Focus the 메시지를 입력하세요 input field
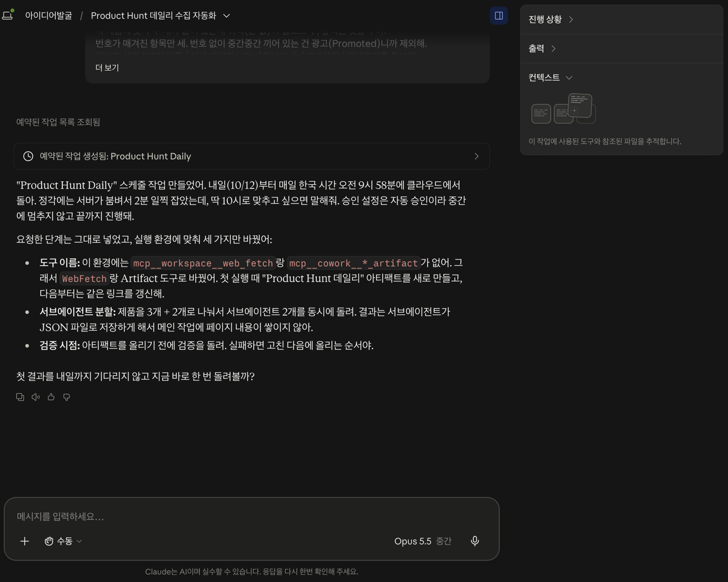The height and width of the screenshot is (582, 728). (x=252, y=516)
